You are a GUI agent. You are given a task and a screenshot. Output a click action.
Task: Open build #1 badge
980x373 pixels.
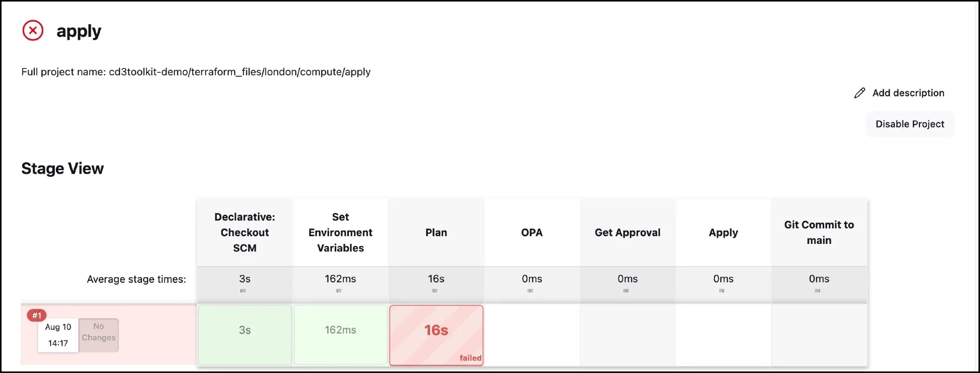pos(37,315)
